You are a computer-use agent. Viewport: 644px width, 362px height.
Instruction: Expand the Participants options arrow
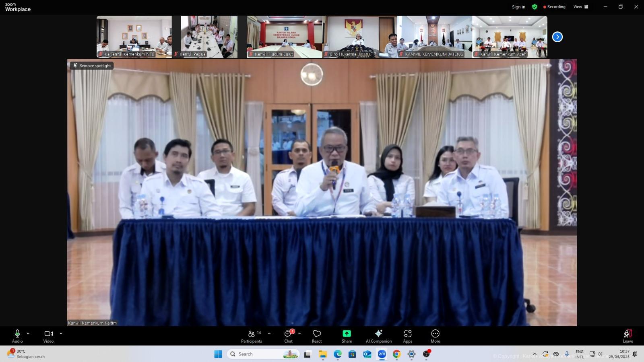coord(269,333)
